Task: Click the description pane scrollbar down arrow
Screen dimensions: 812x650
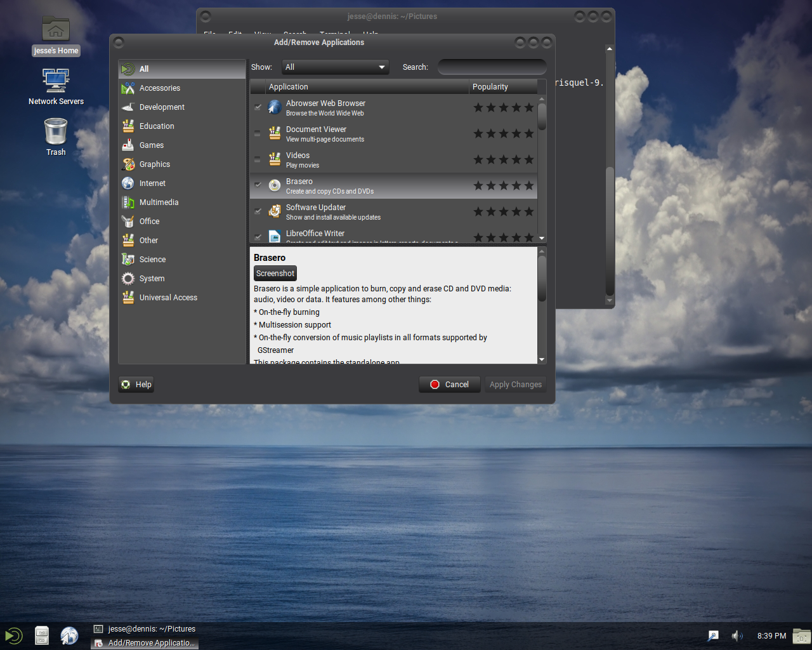Action: tap(542, 359)
